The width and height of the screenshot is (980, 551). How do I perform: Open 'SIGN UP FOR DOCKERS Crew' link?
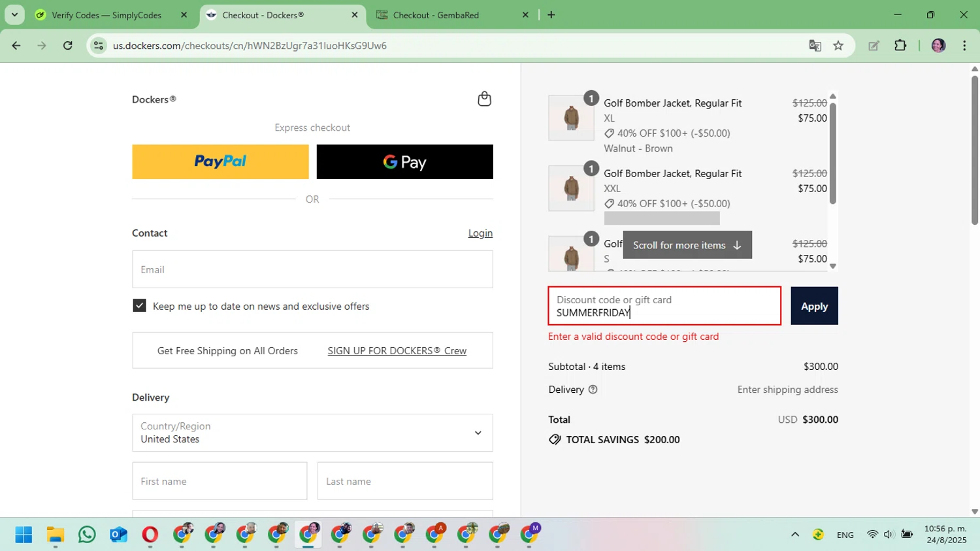tap(397, 351)
